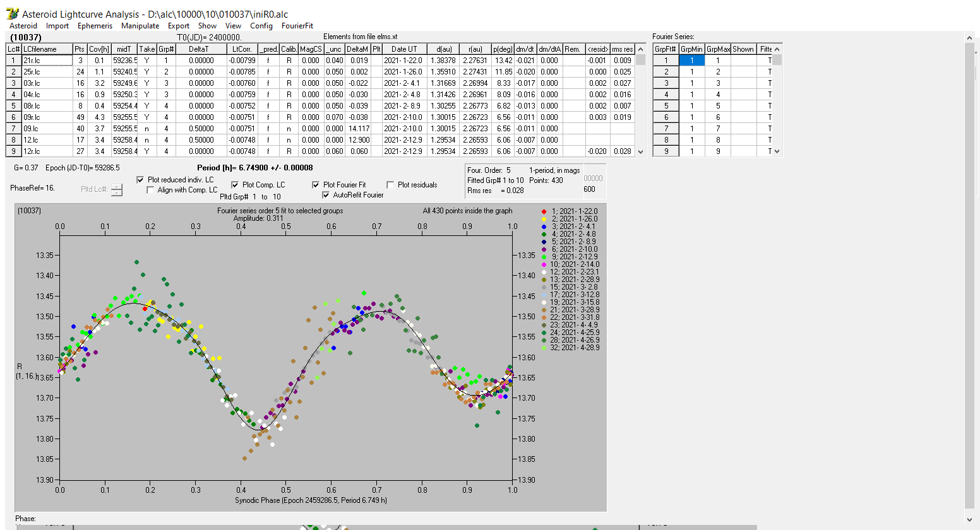Image resolution: width=980 pixels, height=530 pixels.
Task: Click the Cov[h] column header
Action: coord(99,49)
